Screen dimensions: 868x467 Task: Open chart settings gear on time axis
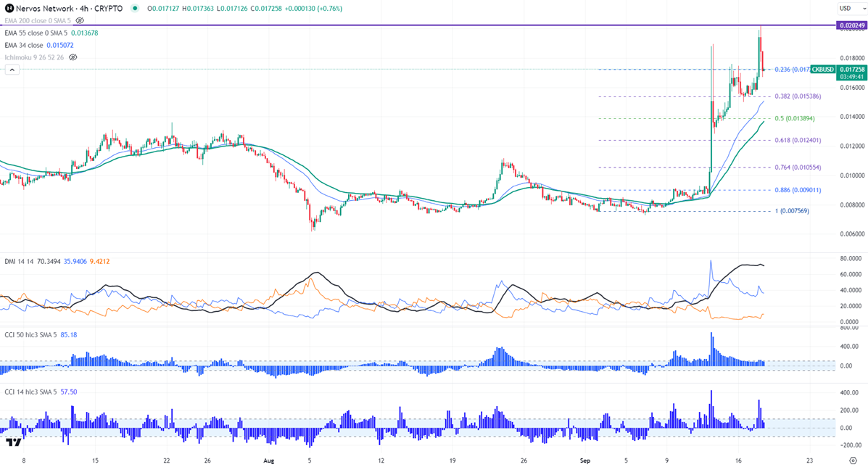[853, 460]
